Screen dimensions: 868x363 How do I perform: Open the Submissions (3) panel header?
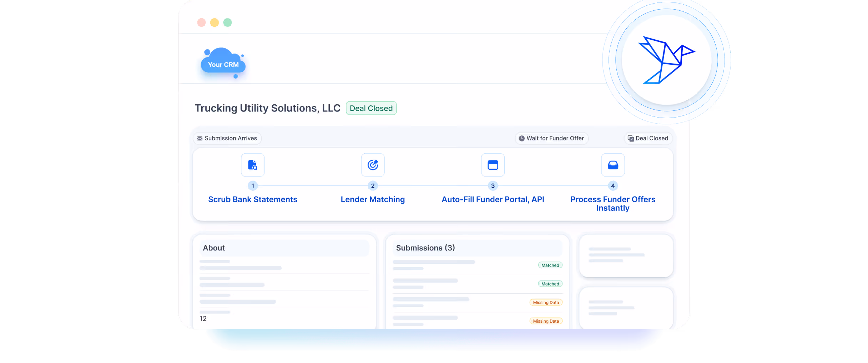[425, 248]
